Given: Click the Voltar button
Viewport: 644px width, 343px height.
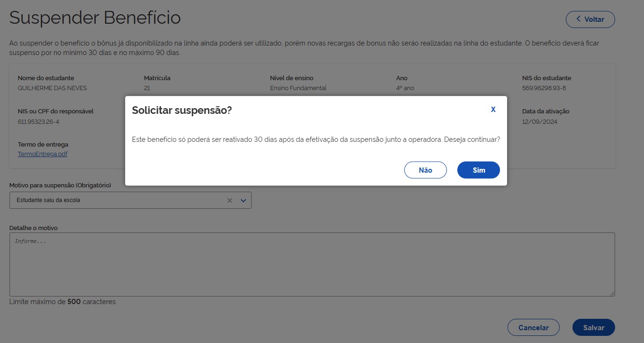Looking at the screenshot, I should tap(590, 19).
